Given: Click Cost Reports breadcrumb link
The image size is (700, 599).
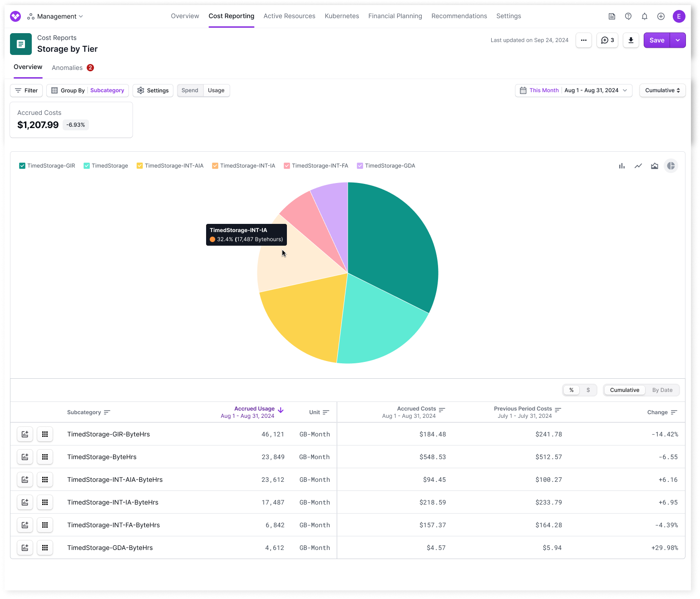Looking at the screenshot, I should [57, 38].
